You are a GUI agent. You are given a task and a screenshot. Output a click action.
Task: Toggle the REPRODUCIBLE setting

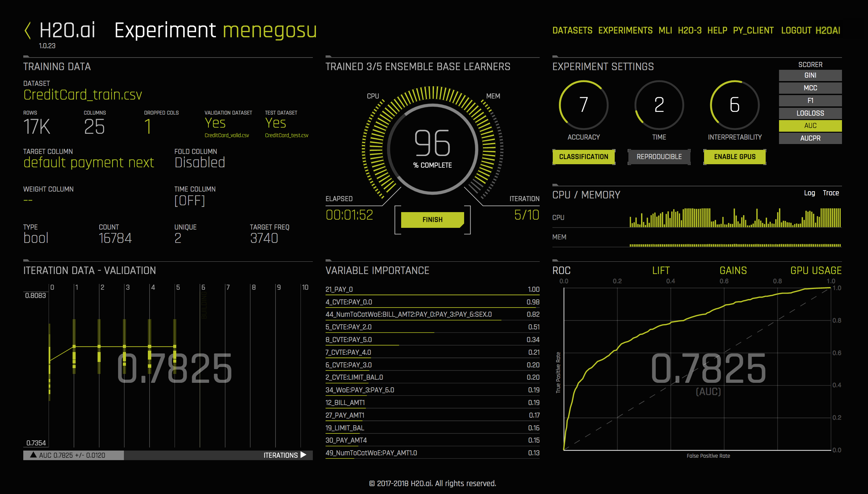[x=659, y=157]
